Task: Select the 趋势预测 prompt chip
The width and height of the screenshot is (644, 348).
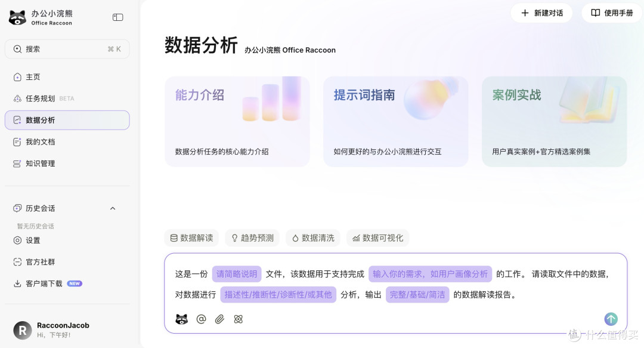Action: point(252,238)
